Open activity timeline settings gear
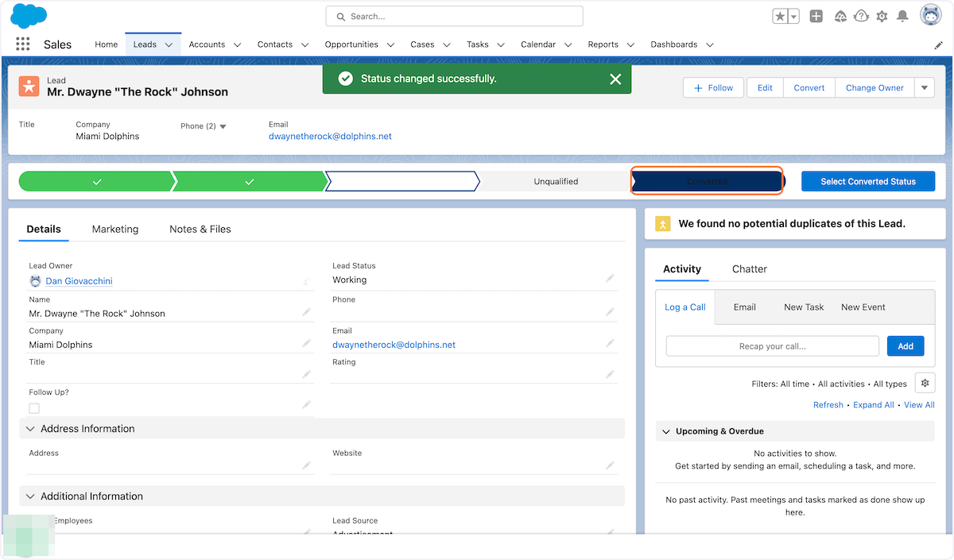The image size is (954, 560). (925, 383)
